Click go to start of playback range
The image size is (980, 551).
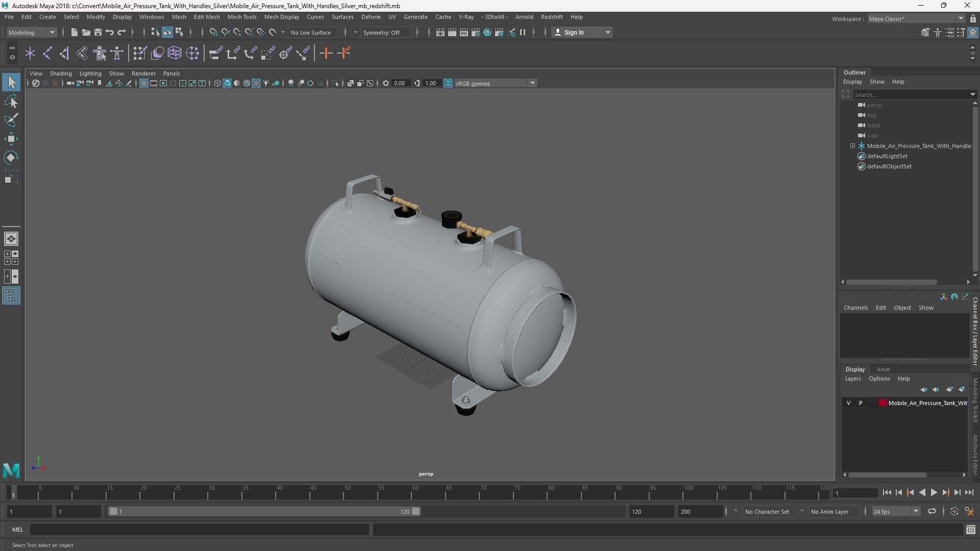coord(887,492)
